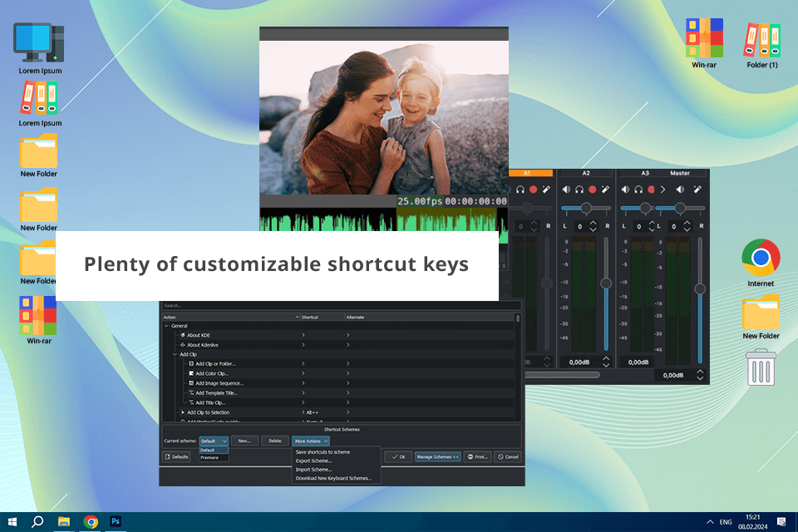Screen dimensions: 798x532
Task: Select the Add Color Clip icon
Action: 191,373
